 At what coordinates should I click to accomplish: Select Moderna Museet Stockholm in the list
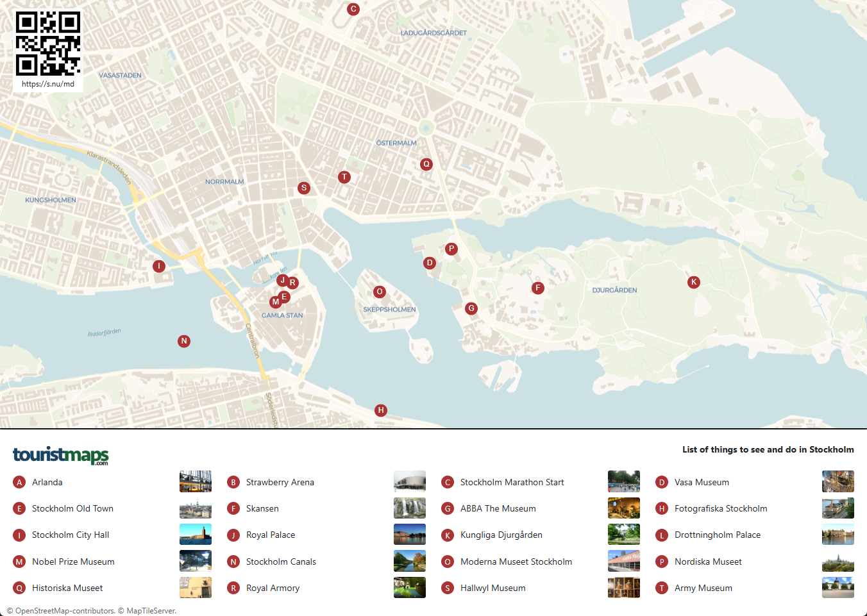pos(516,562)
